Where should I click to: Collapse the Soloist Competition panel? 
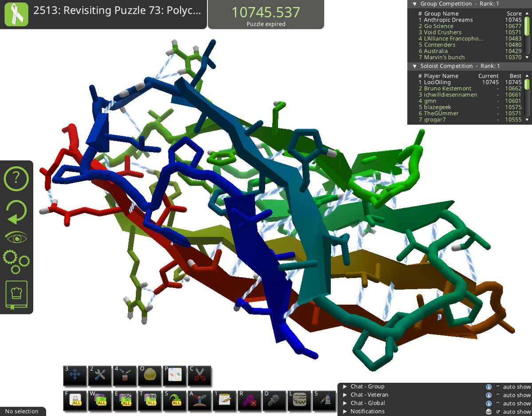tap(414, 66)
